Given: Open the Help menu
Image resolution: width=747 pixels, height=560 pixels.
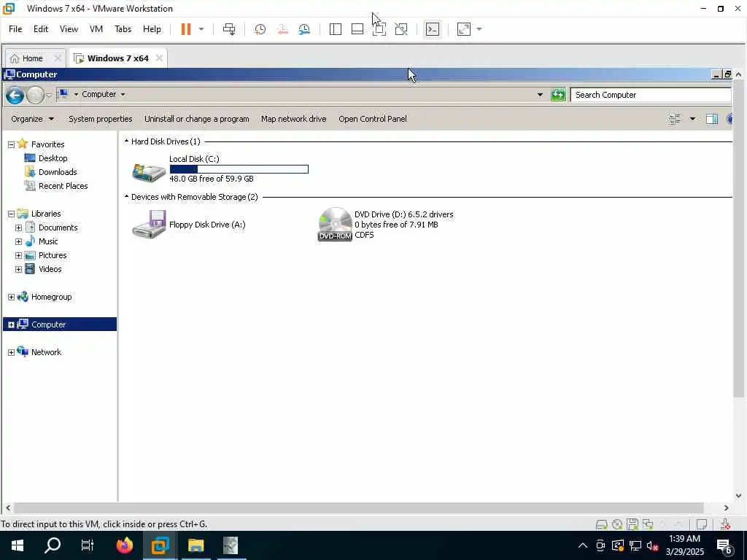Looking at the screenshot, I should point(152,29).
